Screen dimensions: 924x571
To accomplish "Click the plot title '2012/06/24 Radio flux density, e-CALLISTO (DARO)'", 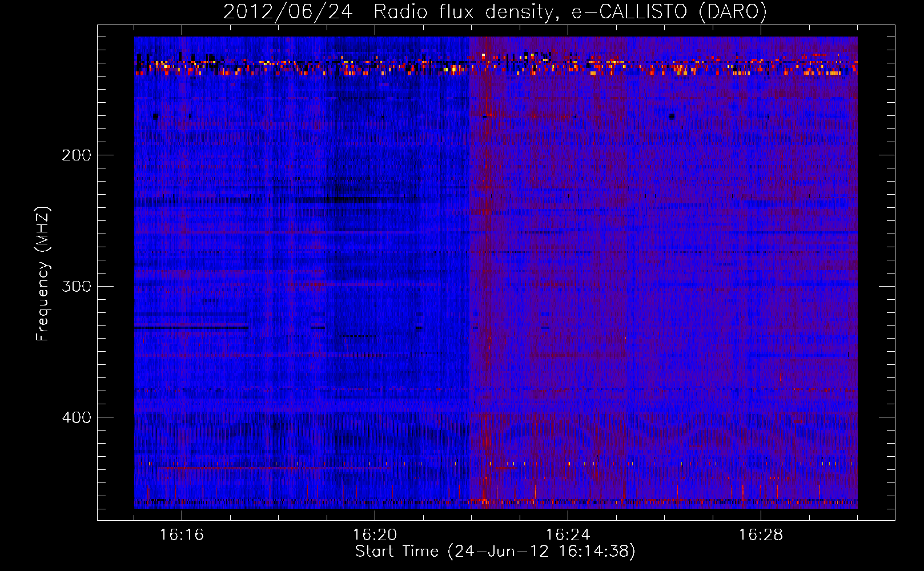I will click(495, 12).
